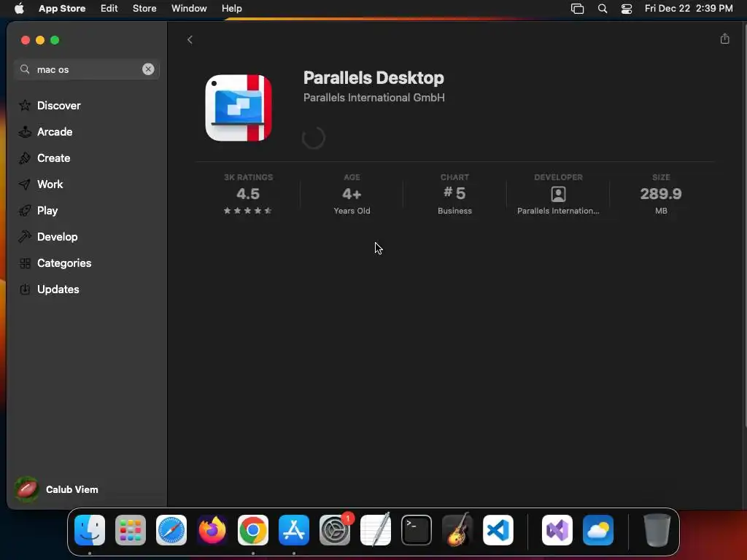
Task: Click the App Store icon in Dock
Action: click(x=294, y=530)
